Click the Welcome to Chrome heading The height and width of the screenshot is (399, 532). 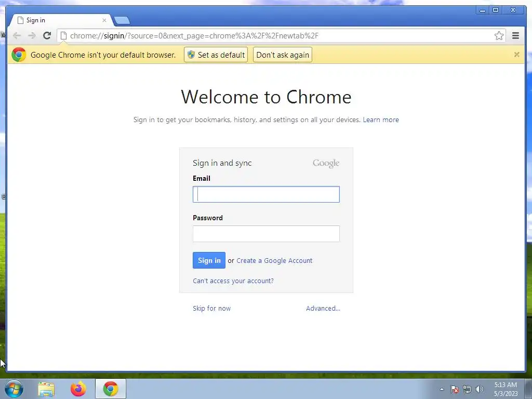(x=266, y=97)
